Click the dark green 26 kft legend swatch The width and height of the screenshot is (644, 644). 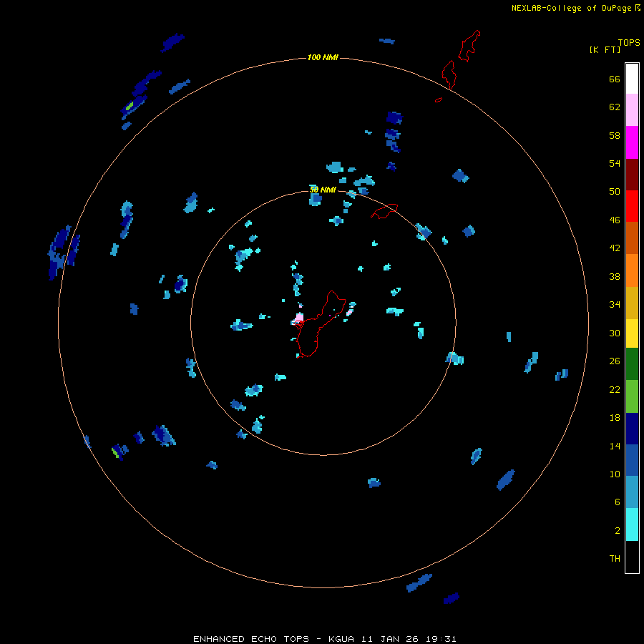[632, 364]
